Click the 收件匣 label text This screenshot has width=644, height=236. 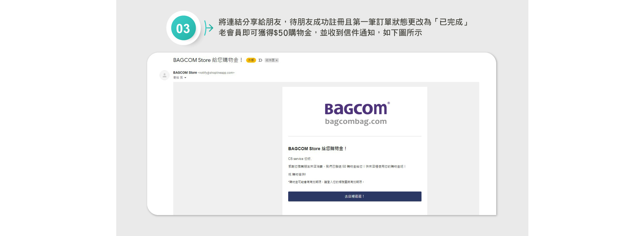tap(270, 60)
